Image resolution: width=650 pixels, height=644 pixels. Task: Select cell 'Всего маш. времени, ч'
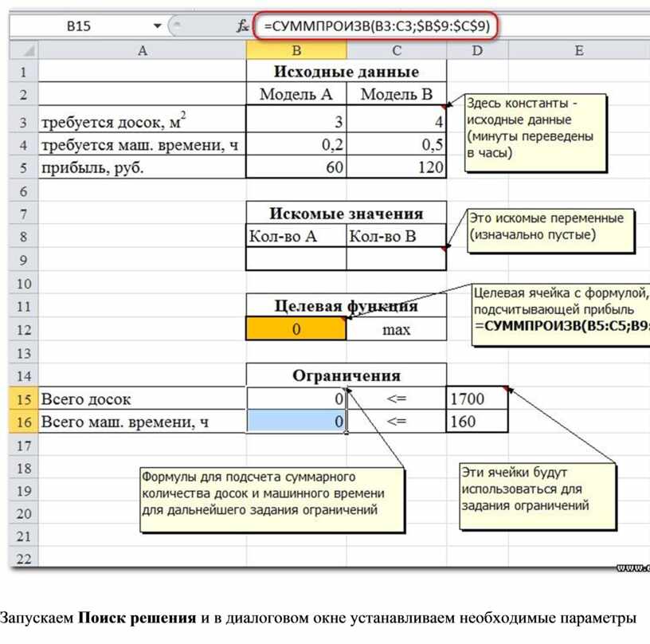(142, 422)
